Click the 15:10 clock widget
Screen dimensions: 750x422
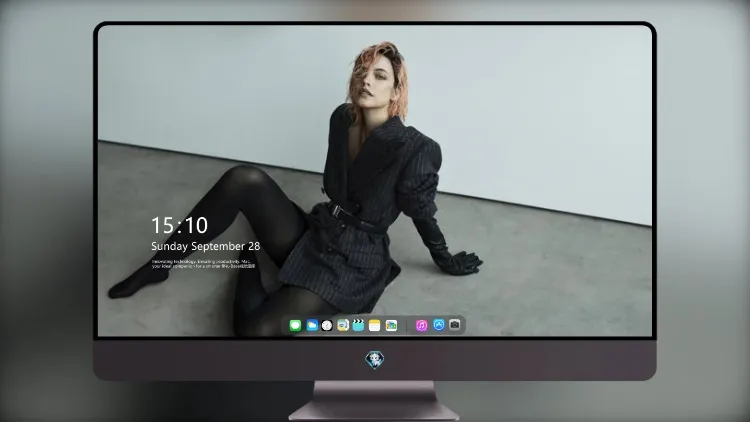[x=179, y=225]
